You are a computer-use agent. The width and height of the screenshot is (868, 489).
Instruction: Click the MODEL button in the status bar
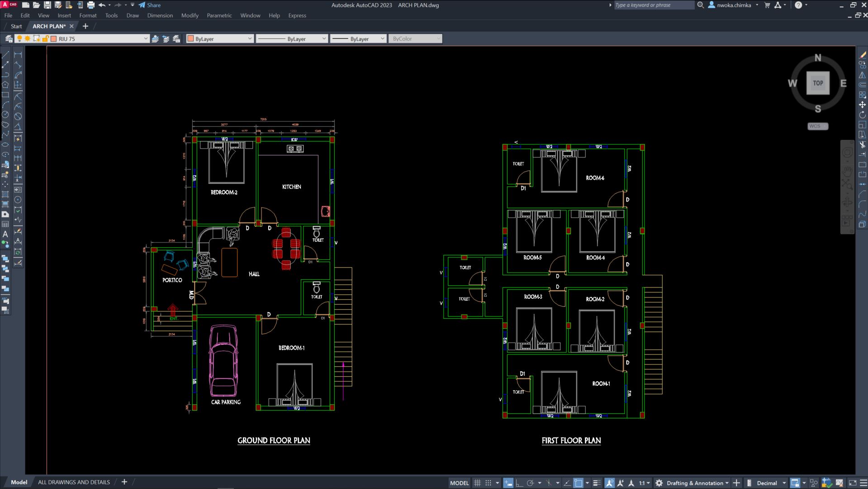(459, 483)
